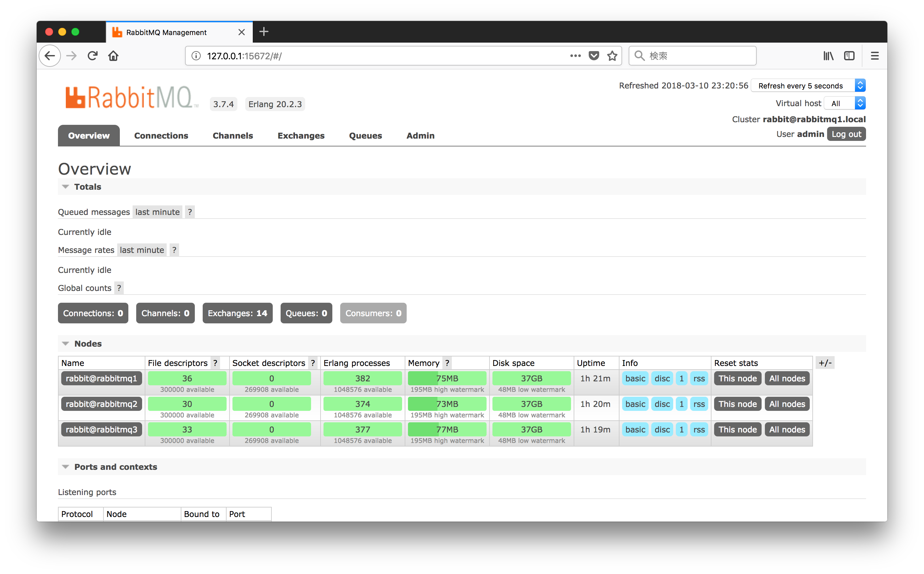
Task: Change Queued messages last minute range
Action: (157, 212)
